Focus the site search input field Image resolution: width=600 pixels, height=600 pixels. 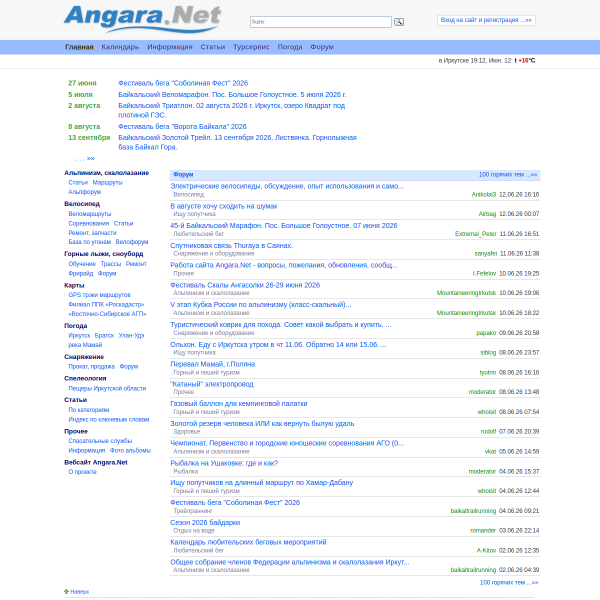(x=321, y=22)
